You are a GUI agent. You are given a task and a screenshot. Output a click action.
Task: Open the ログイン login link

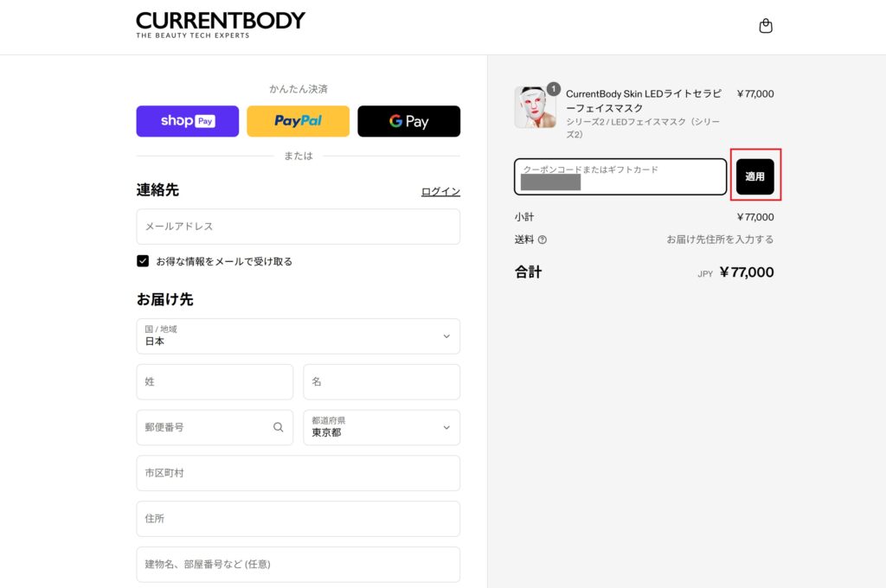pos(440,191)
